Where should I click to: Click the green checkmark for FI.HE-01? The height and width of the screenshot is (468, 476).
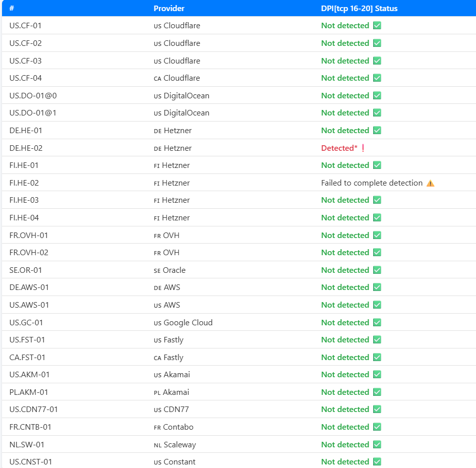tap(377, 165)
